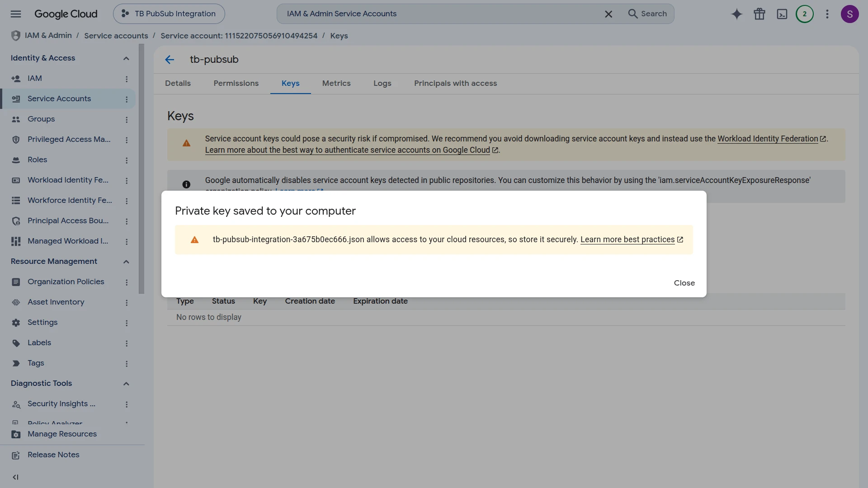Viewport: 868px width, 488px height.
Task: Switch to the Metrics tab
Action: click(336, 84)
